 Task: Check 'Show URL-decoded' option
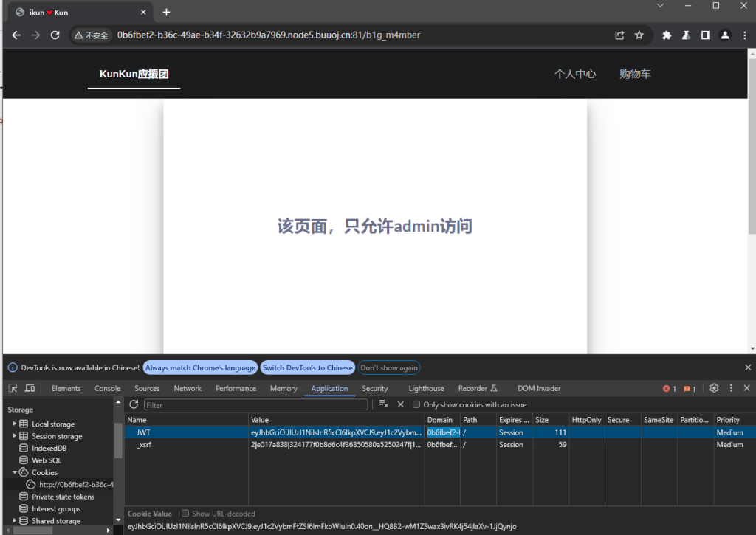pos(185,514)
